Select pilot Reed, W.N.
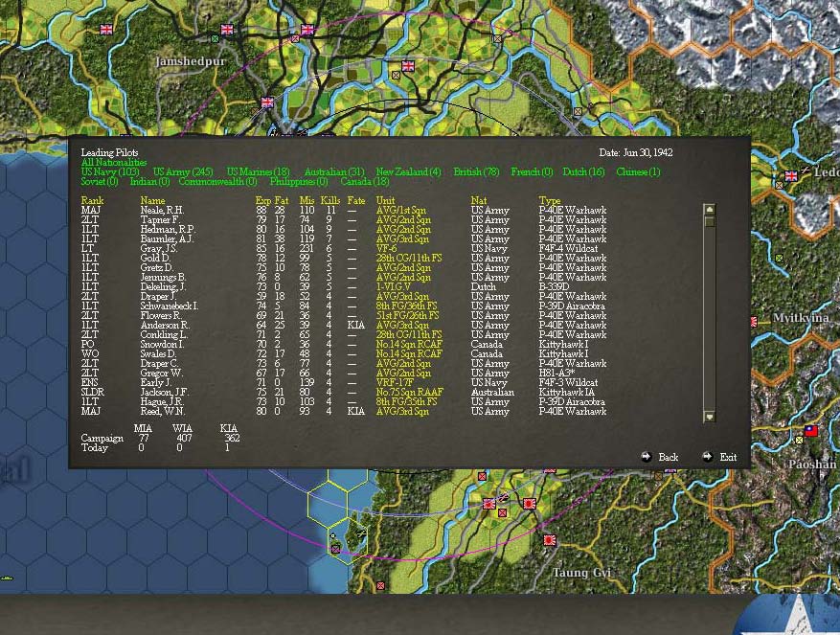840x635 pixels. 162,412
